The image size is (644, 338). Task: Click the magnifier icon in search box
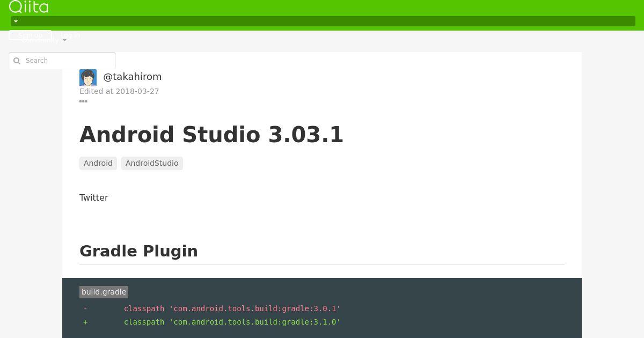pyautogui.click(x=17, y=61)
